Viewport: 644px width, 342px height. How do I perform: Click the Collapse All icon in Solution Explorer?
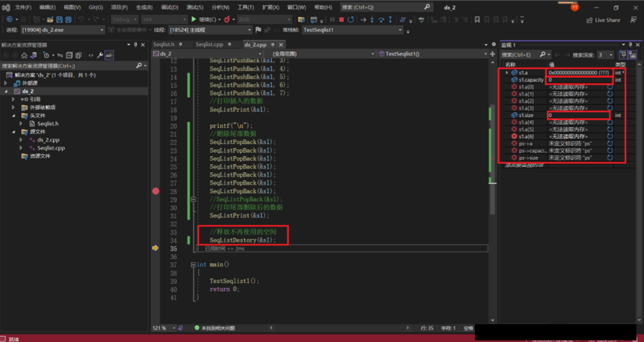pyautogui.click(x=69, y=56)
